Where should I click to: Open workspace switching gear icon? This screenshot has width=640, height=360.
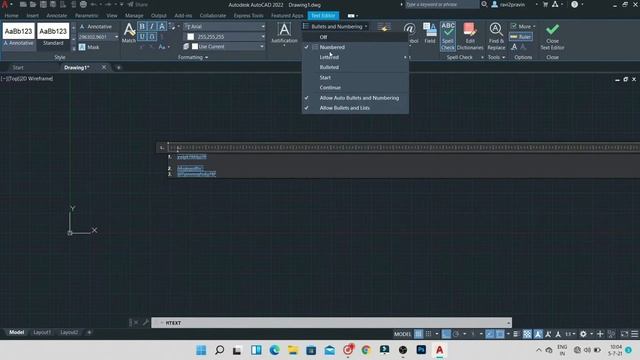click(583, 334)
